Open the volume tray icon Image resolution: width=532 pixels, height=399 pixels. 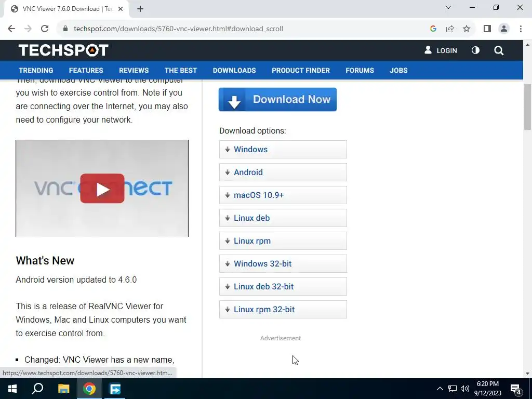(465, 389)
